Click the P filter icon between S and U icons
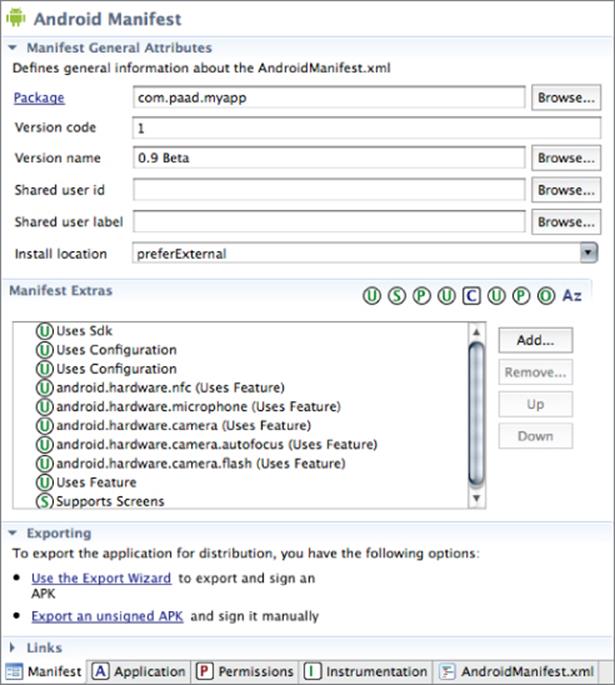Image resolution: width=615 pixels, height=685 pixels. coord(422,296)
